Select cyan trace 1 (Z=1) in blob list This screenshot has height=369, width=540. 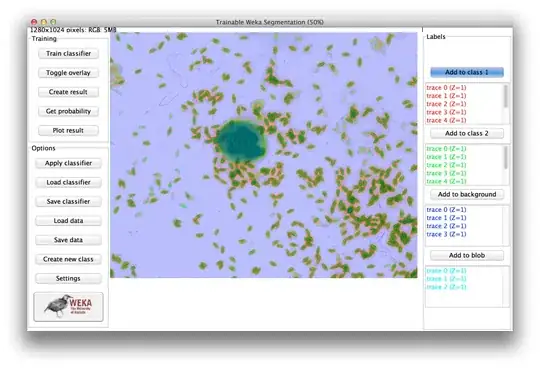click(446, 279)
